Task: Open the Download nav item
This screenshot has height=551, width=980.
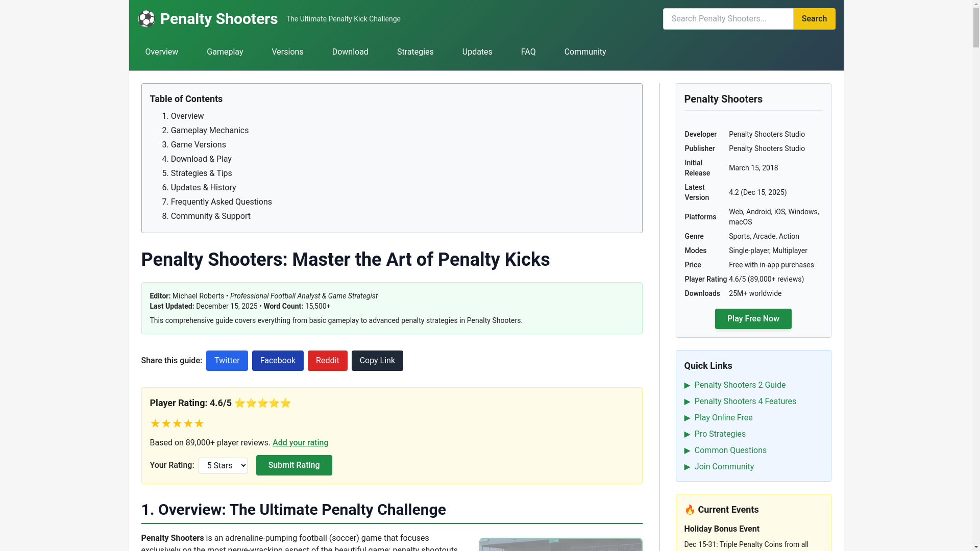Action: 350,52
